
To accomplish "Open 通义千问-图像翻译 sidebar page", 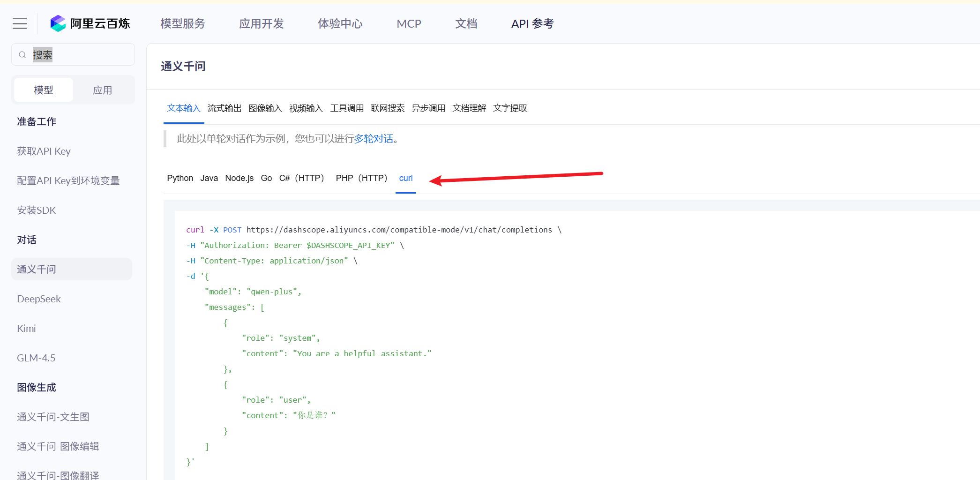I will (58, 475).
